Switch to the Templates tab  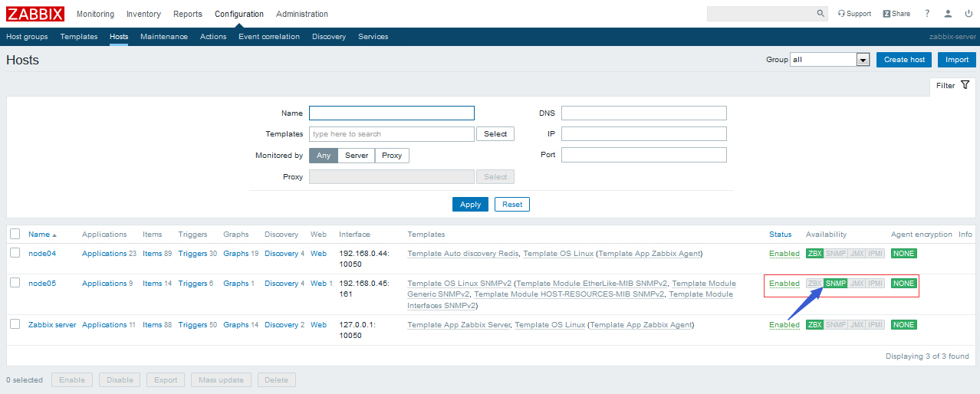79,37
